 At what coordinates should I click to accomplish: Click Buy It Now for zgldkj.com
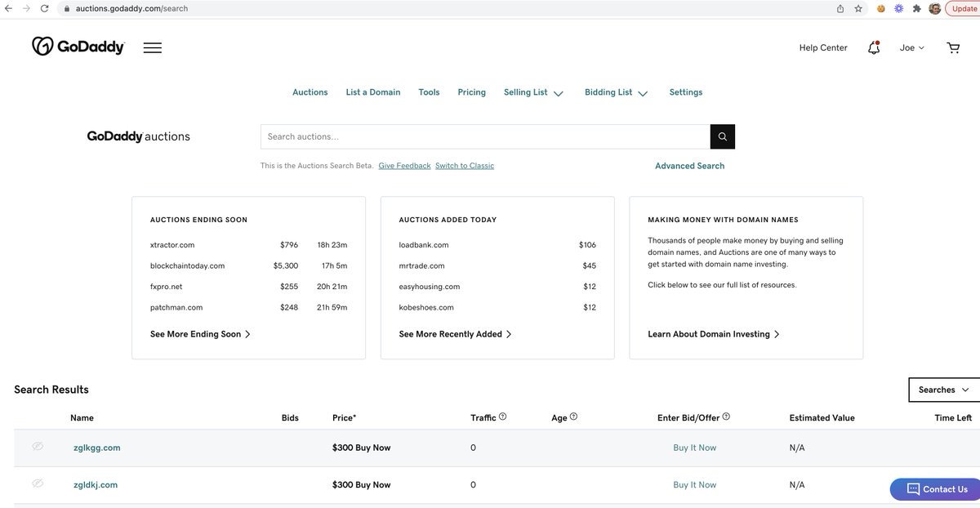pyautogui.click(x=694, y=485)
